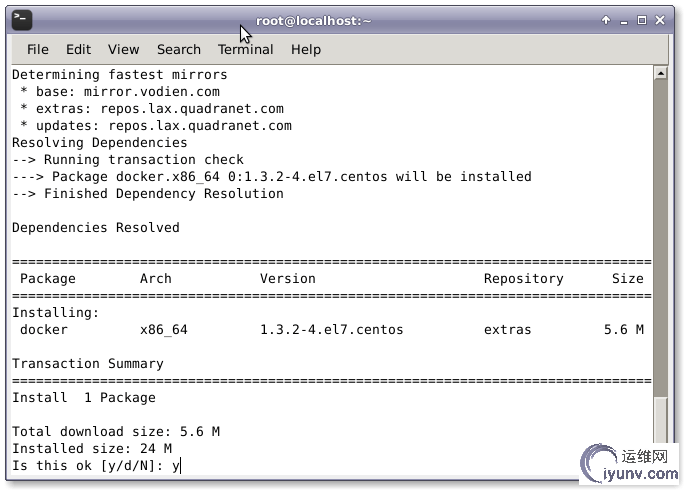Viewport: 684px width, 490px height.
Task: Minimize the terminal window
Action: point(624,21)
